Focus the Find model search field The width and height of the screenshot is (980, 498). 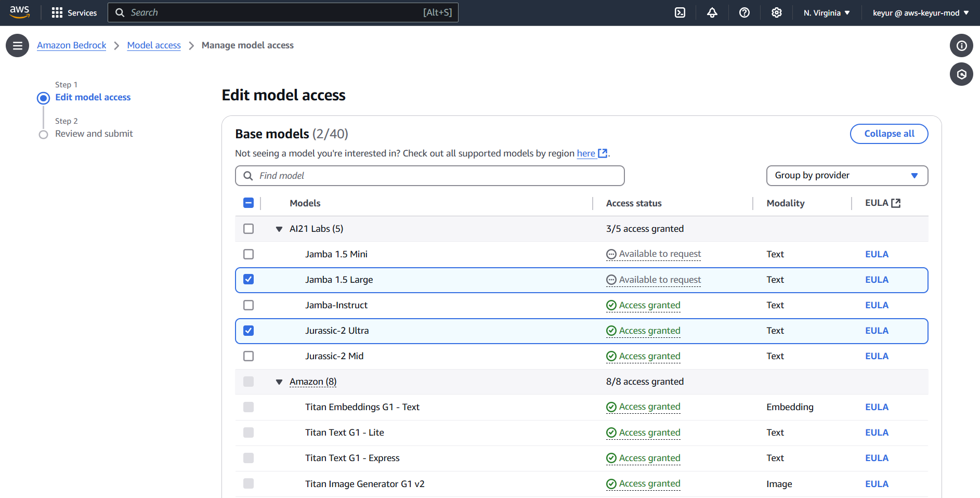pyautogui.click(x=430, y=176)
